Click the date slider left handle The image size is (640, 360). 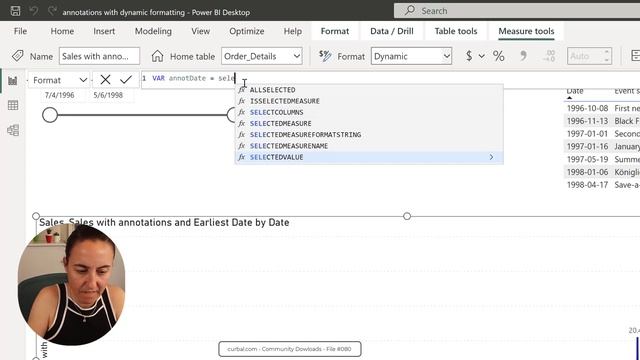point(50,115)
